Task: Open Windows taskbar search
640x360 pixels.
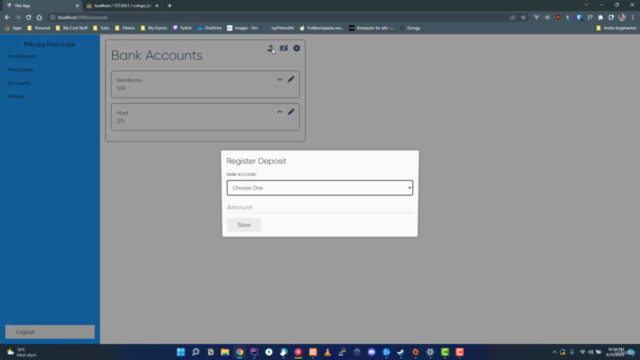Action: pyautogui.click(x=196, y=352)
